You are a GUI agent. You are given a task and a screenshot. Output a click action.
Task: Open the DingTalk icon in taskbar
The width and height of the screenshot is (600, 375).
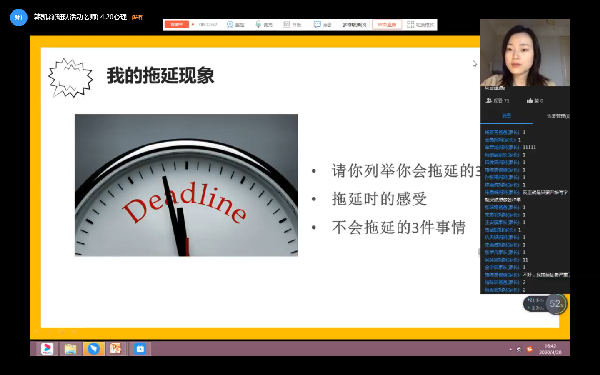[x=93, y=349]
